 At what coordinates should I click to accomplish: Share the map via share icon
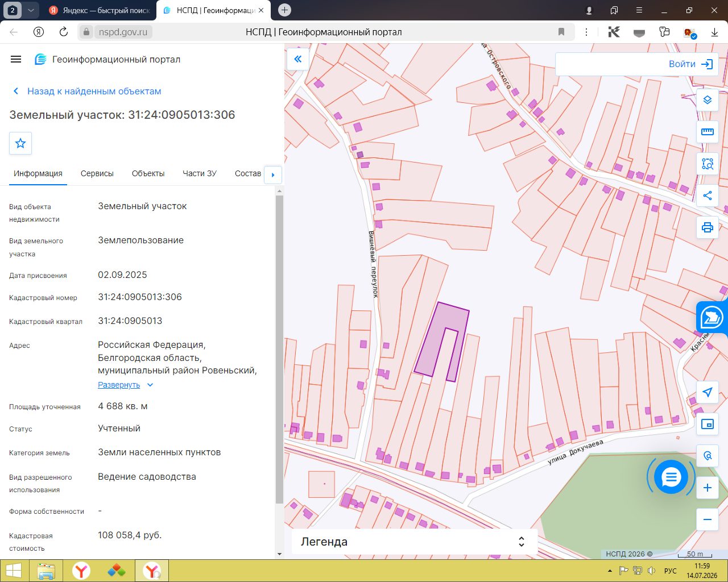[708, 196]
